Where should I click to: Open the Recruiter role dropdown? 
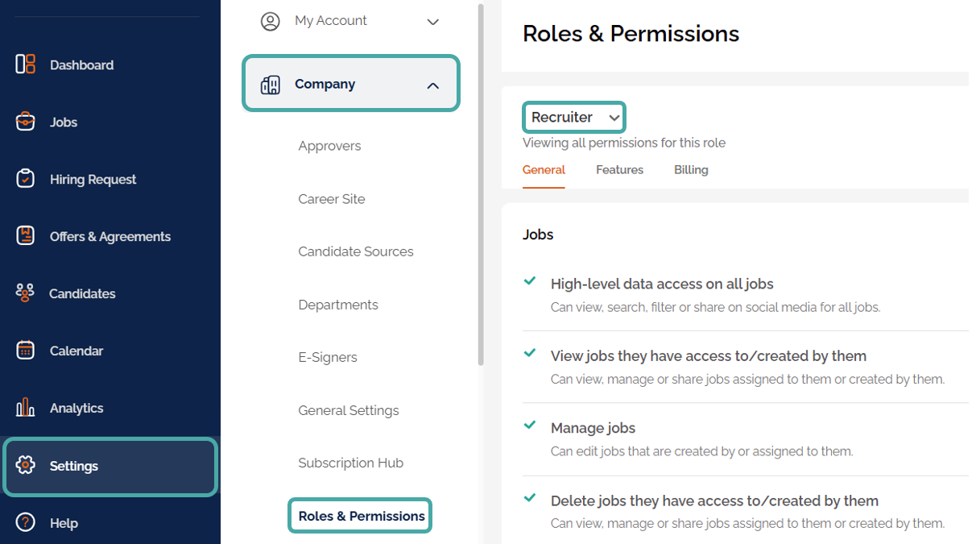(x=574, y=118)
